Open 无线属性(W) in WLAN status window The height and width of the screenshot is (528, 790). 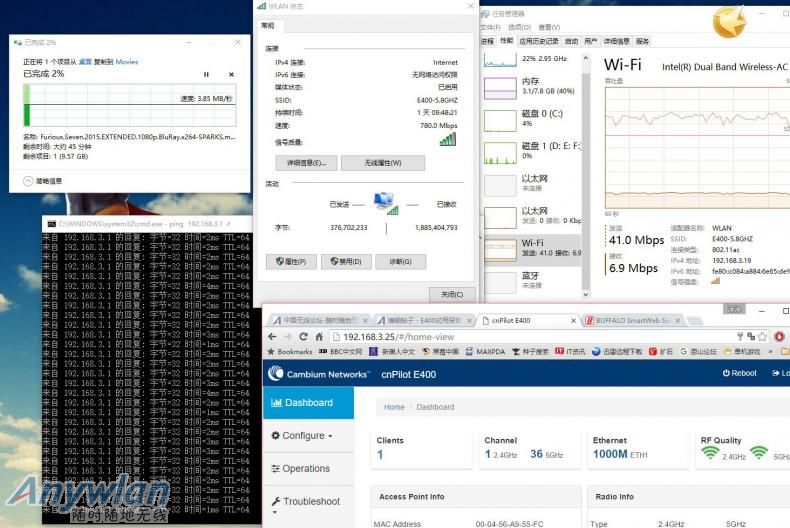pos(383,163)
